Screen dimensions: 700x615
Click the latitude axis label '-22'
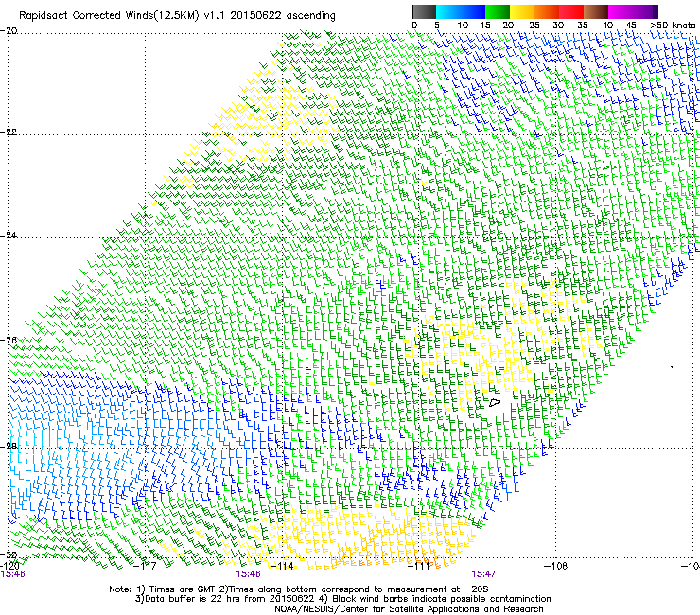[x=9, y=132]
